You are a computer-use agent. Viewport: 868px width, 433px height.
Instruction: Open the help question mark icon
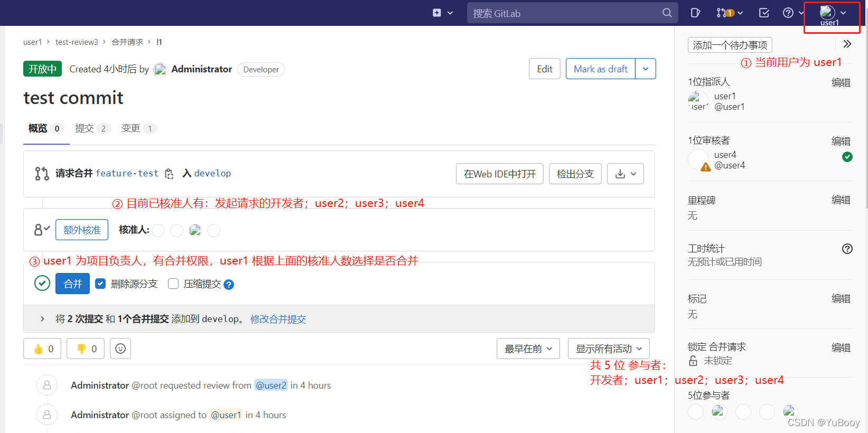click(x=788, y=13)
